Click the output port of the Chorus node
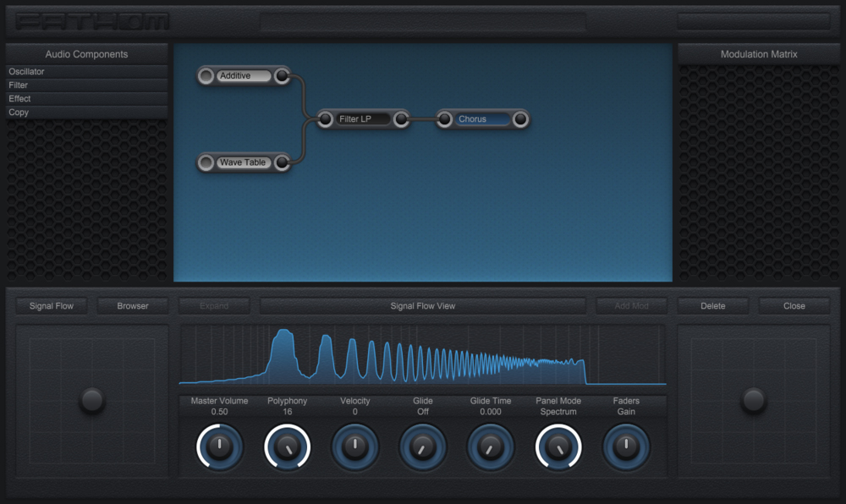Viewport: 846px width, 504px height. (520, 119)
